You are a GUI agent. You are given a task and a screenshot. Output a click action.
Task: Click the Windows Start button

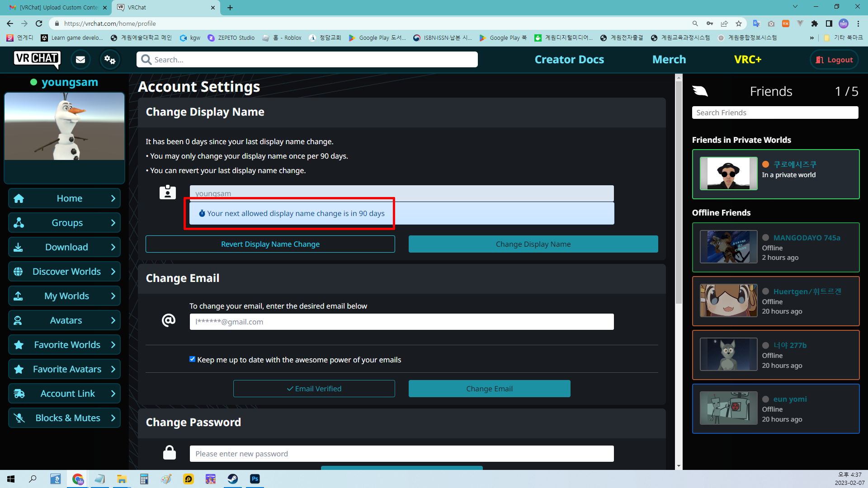11,479
